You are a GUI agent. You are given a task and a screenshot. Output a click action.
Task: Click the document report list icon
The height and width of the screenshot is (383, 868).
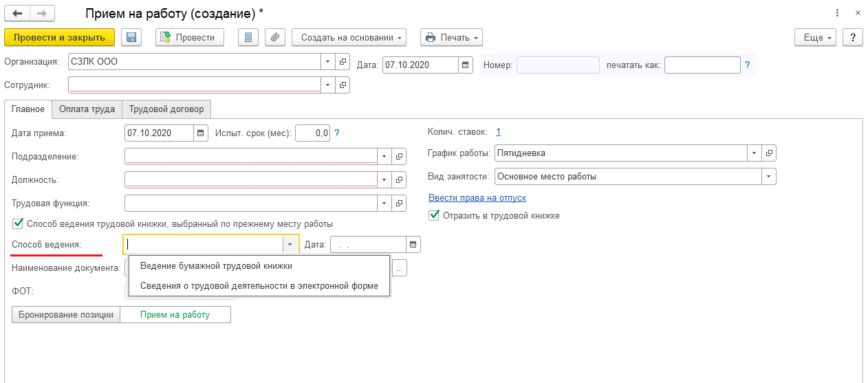pos(248,38)
